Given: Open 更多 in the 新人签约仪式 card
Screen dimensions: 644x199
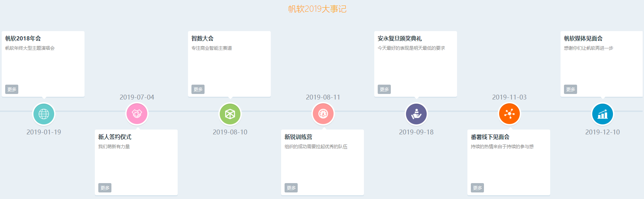Looking at the screenshot, I should tap(105, 188).
